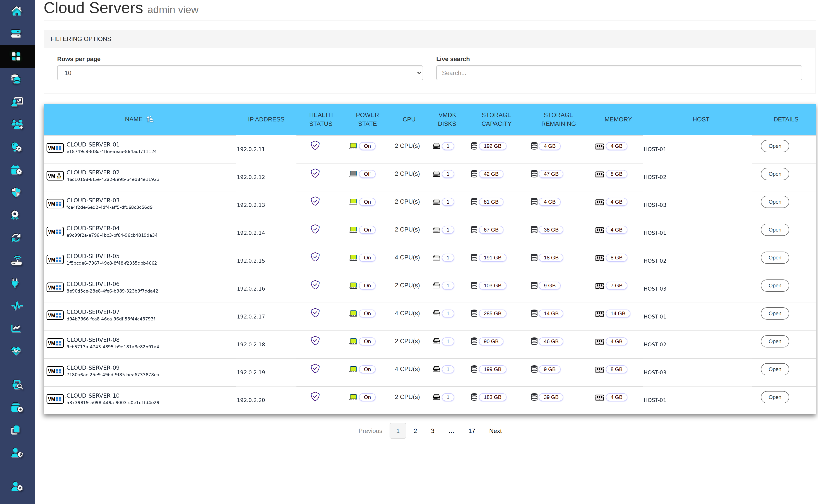Click the 14 GB memory badge

(x=618, y=313)
